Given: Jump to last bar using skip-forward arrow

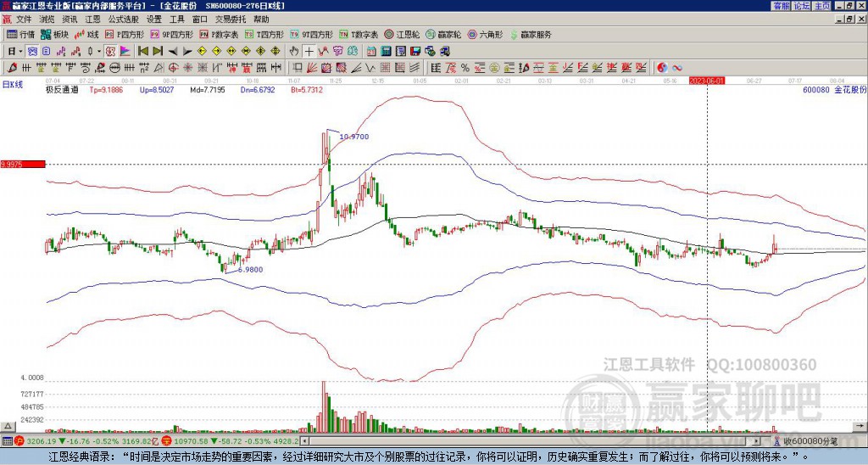Looking at the screenshot, I should pyautogui.click(x=157, y=52).
